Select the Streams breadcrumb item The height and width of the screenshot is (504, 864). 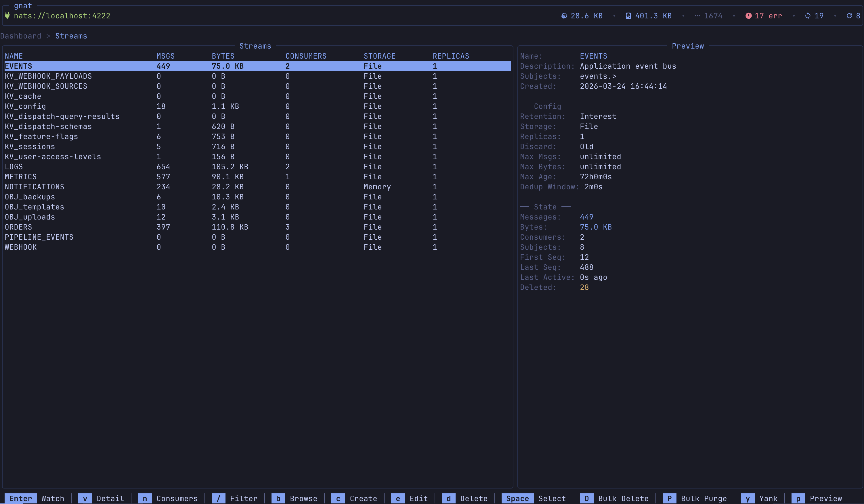point(71,36)
